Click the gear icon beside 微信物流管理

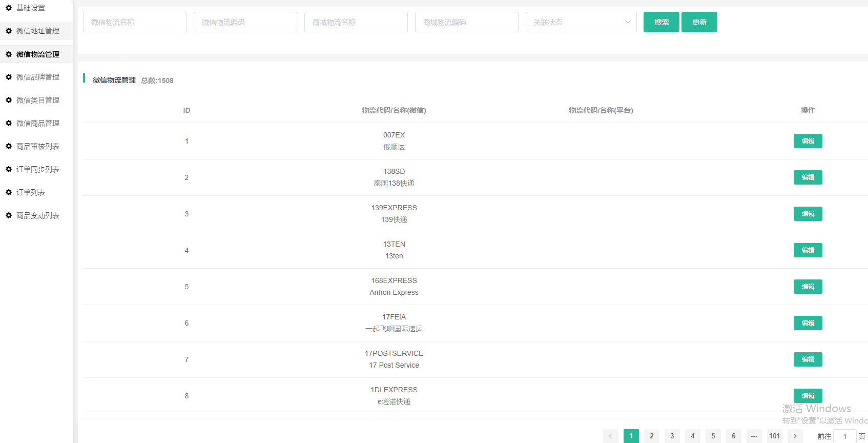[x=9, y=54]
